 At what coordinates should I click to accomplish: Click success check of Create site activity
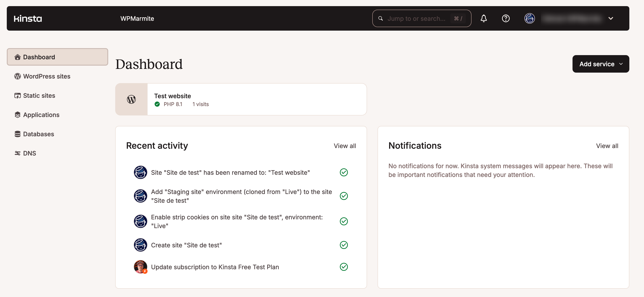(344, 245)
